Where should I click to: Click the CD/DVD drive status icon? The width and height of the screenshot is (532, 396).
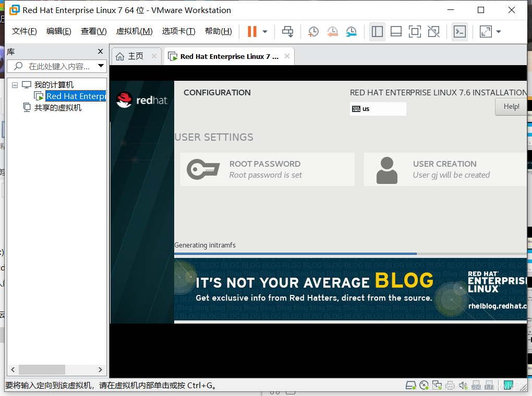(x=424, y=386)
